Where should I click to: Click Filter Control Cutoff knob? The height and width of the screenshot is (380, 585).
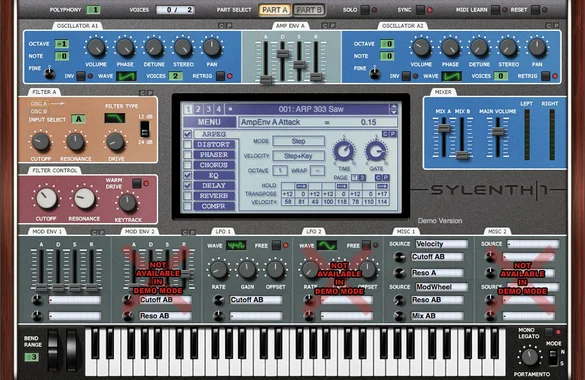click(x=46, y=198)
